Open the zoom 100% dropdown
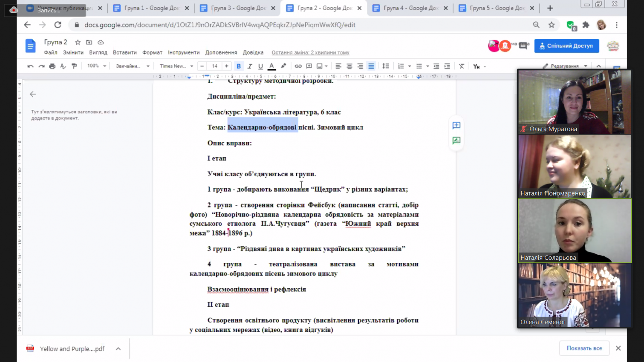Image resolution: width=644 pixels, height=362 pixels. [97, 66]
